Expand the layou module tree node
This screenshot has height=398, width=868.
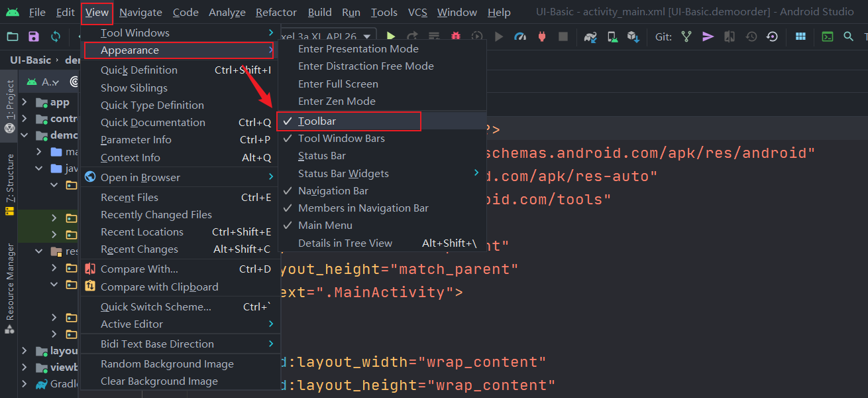click(25, 351)
